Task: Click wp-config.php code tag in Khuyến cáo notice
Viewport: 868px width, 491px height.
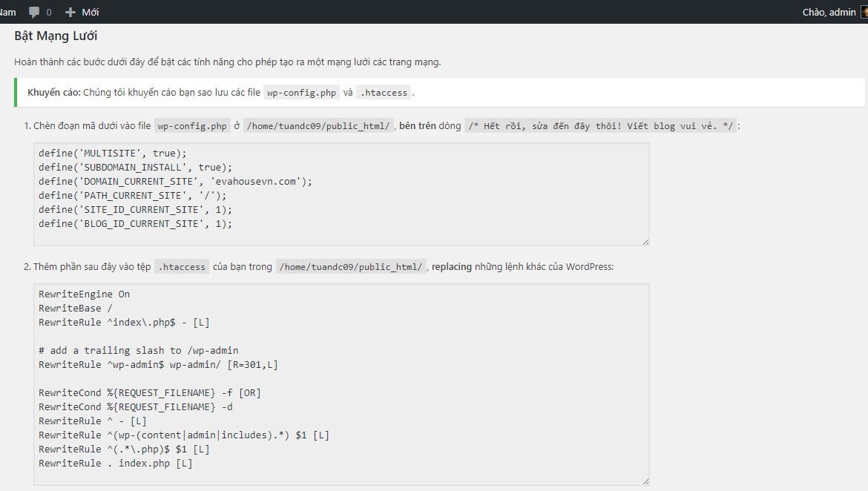Action: click(301, 93)
